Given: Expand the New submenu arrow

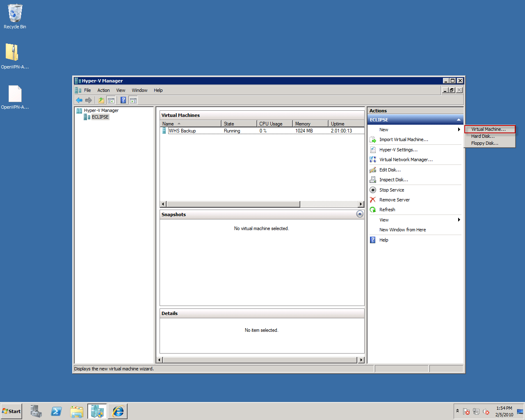Looking at the screenshot, I should point(459,130).
